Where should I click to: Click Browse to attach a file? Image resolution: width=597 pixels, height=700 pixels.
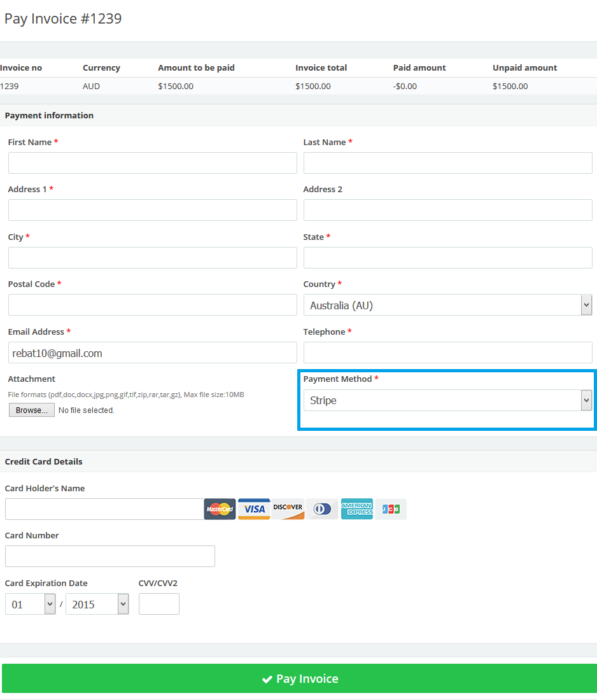point(32,410)
